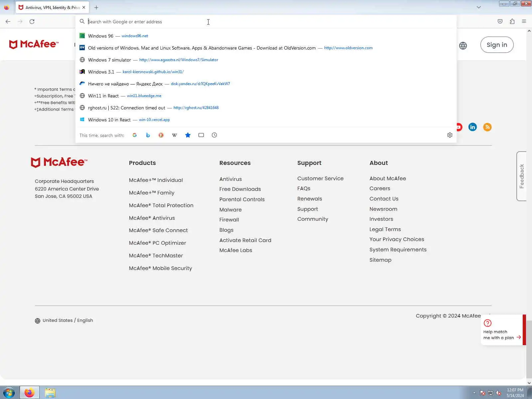Open the Windows Start button
Viewport: 532px width, 399px height.
coord(9,393)
